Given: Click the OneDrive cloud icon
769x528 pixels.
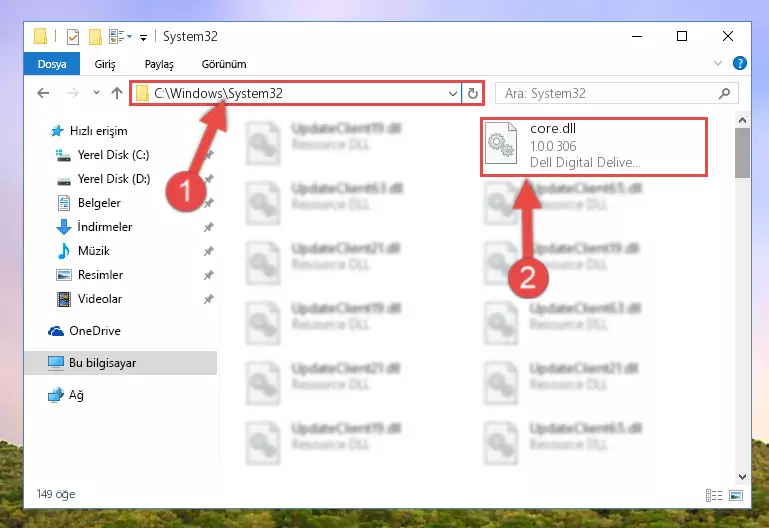Looking at the screenshot, I should click(56, 331).
